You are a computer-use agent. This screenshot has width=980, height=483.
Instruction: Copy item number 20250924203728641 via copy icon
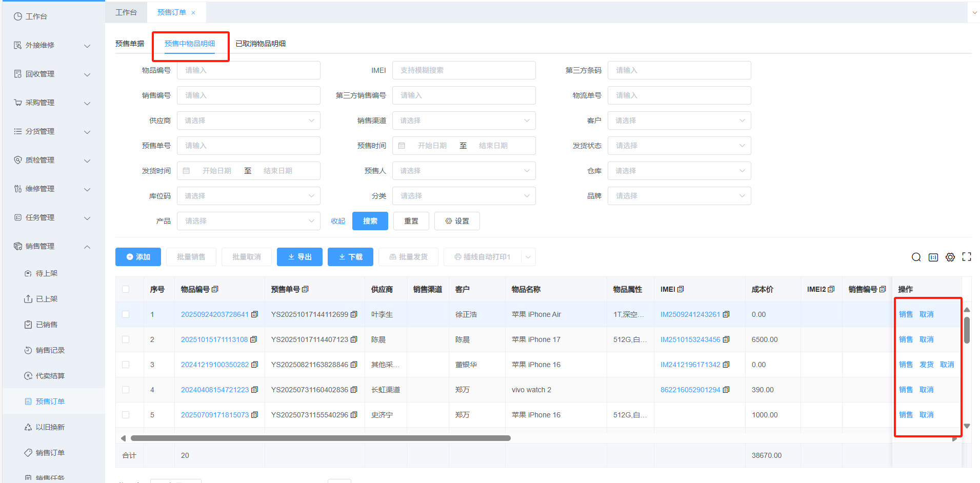(254, 314)
